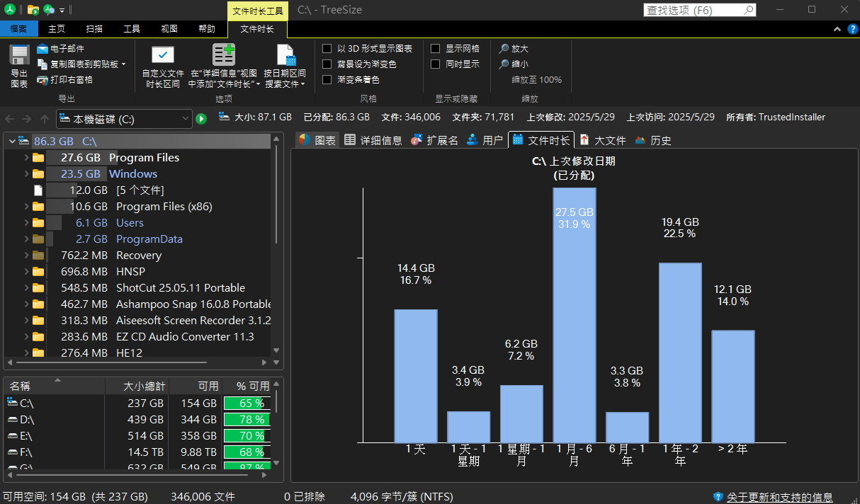Expand the Windows folder node
The image size is (860, 504).
(26, 173)
